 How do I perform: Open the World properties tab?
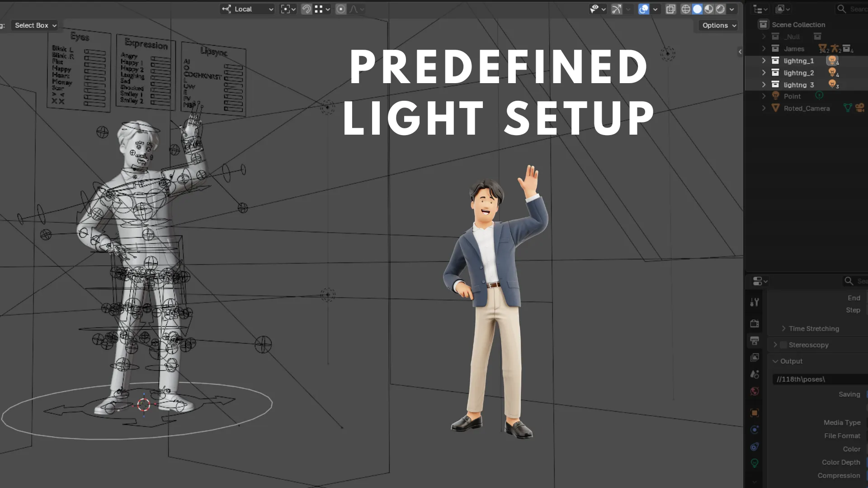point(755,391)
